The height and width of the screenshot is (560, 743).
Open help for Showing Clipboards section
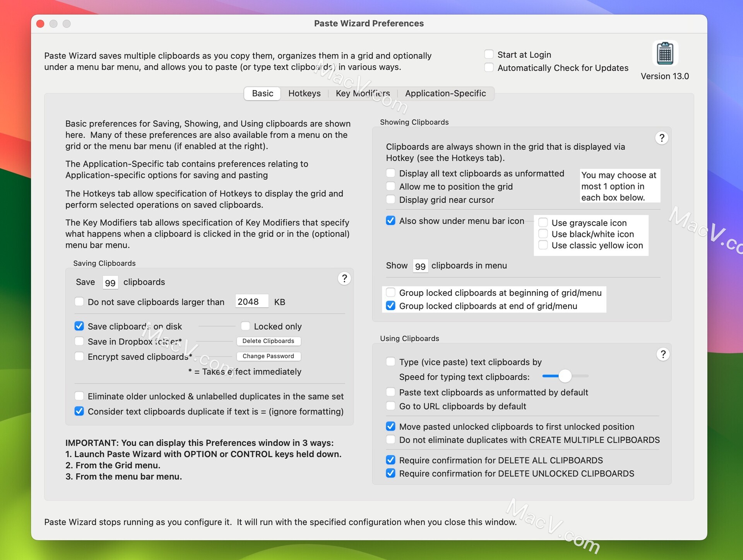coord(662,138)
